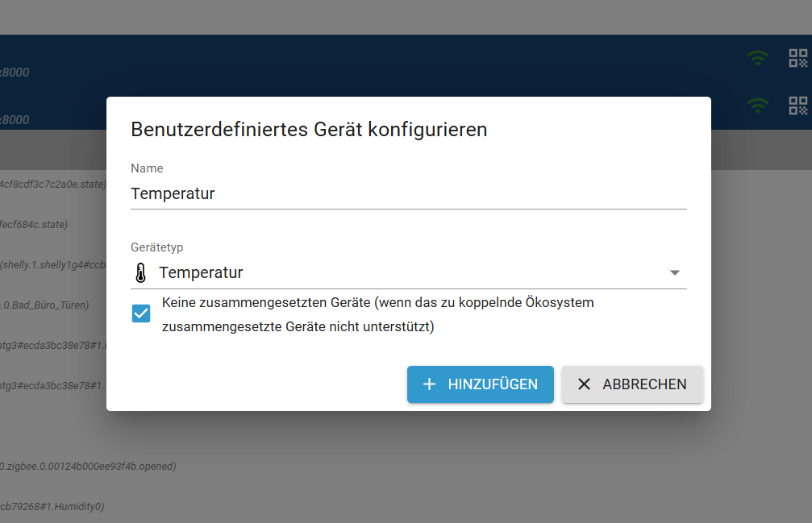
Task: Expand the Gerätetyp dropdown arrow
Action: click(x=675, y=273)
